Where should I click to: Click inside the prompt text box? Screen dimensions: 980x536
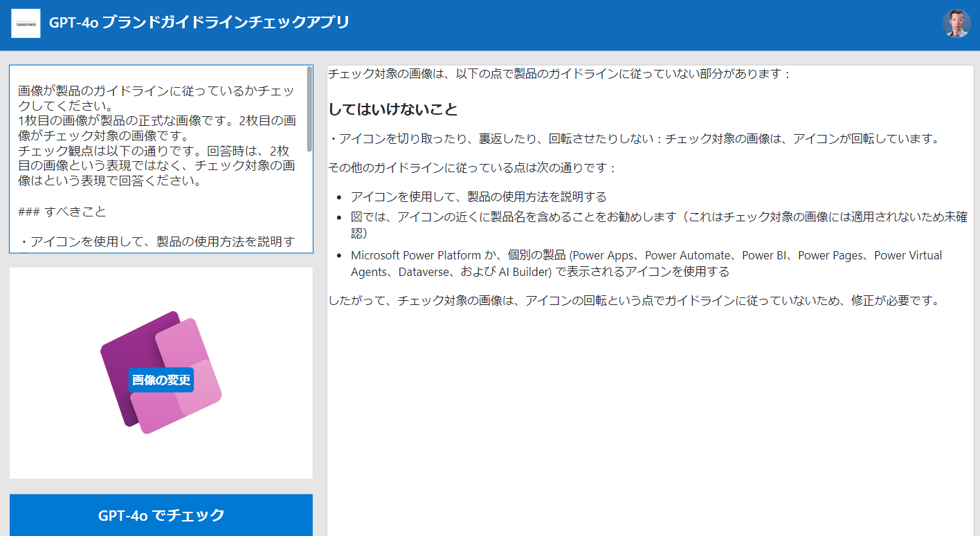161,159
